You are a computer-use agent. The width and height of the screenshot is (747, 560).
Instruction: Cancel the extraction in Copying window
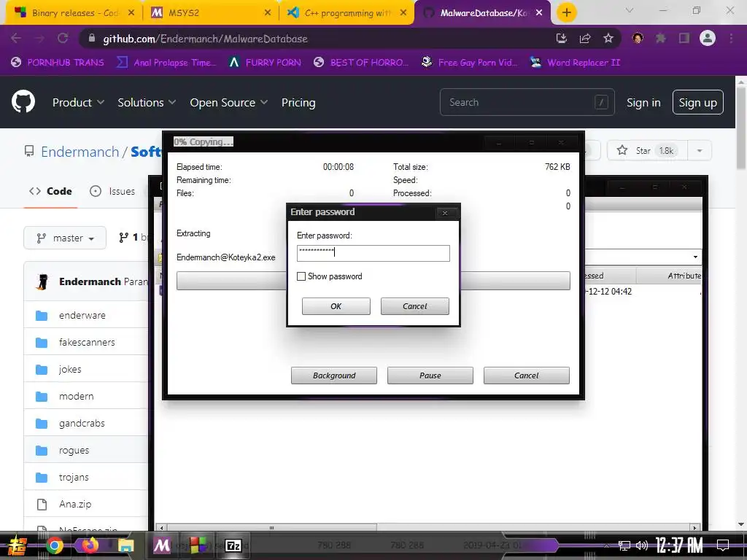tap(527, 376)
